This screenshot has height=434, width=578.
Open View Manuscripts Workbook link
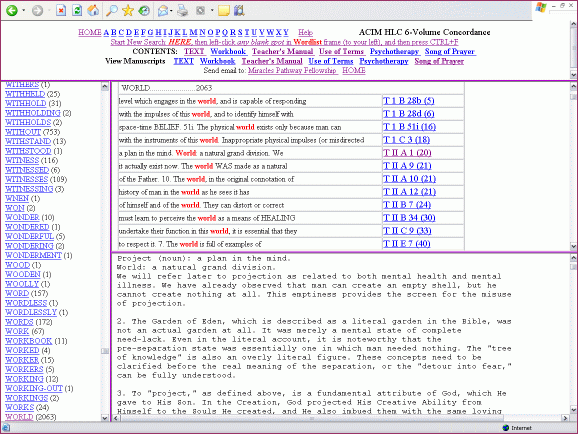[x=217, y=61]
